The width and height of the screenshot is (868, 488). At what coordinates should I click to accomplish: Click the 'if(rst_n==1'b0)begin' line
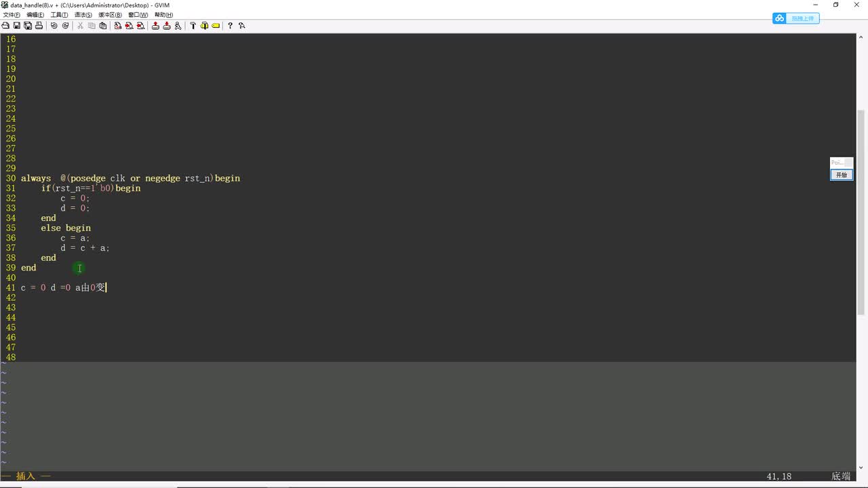91,188
